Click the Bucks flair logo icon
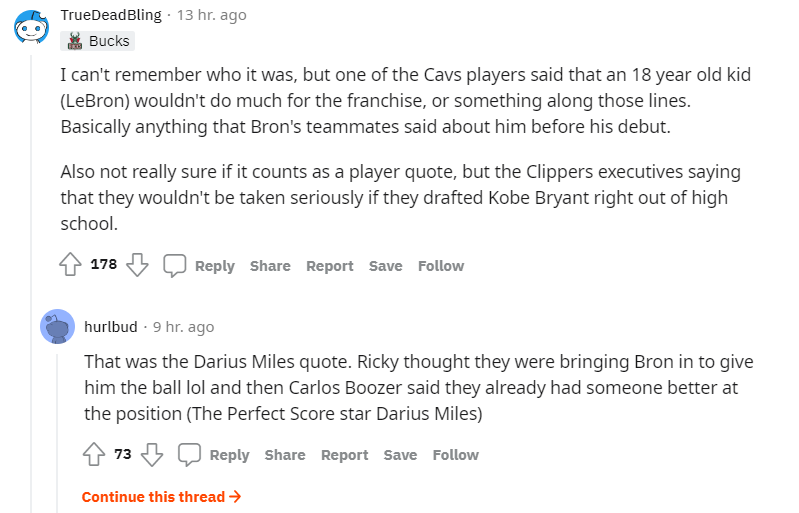The width and height of the screenshot is (799, 513). [x=73, y=41]
